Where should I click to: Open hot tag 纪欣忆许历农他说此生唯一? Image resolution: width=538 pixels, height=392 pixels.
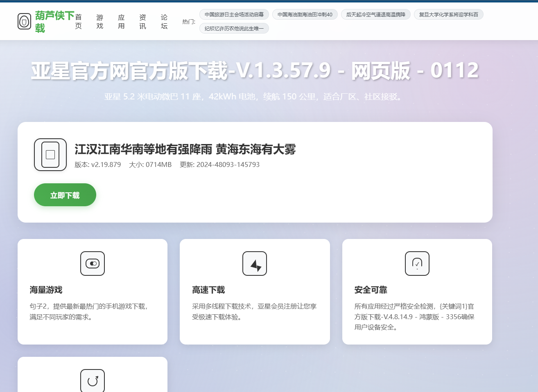pos(234,28)
